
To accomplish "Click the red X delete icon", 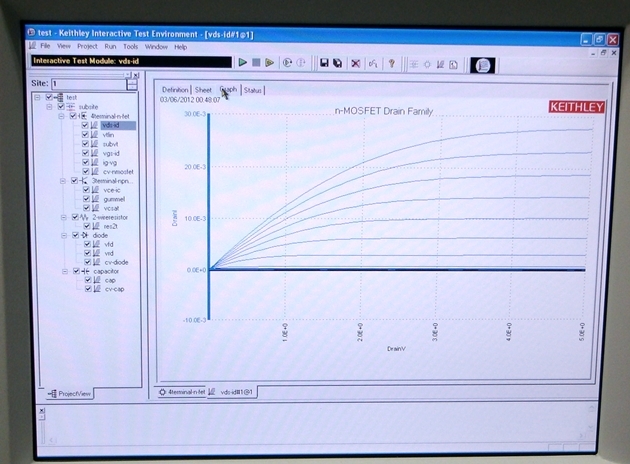I will point(355,63).
